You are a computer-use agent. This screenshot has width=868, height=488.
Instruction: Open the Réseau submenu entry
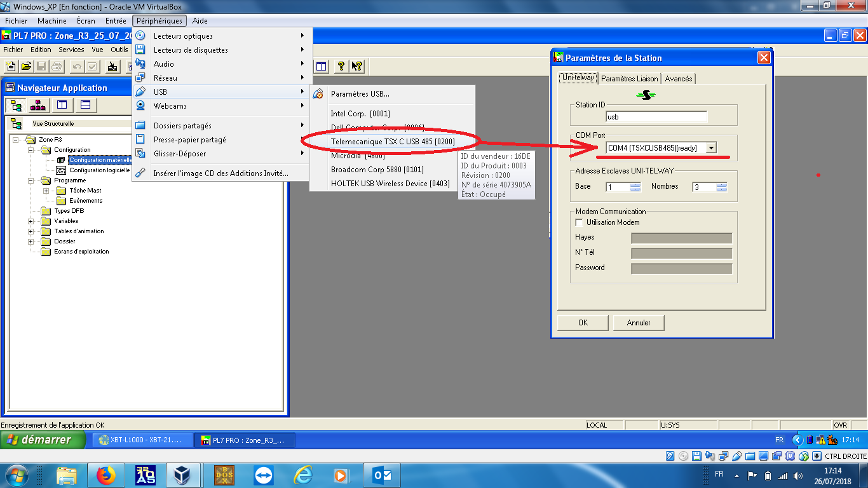[x=165, y=78]
